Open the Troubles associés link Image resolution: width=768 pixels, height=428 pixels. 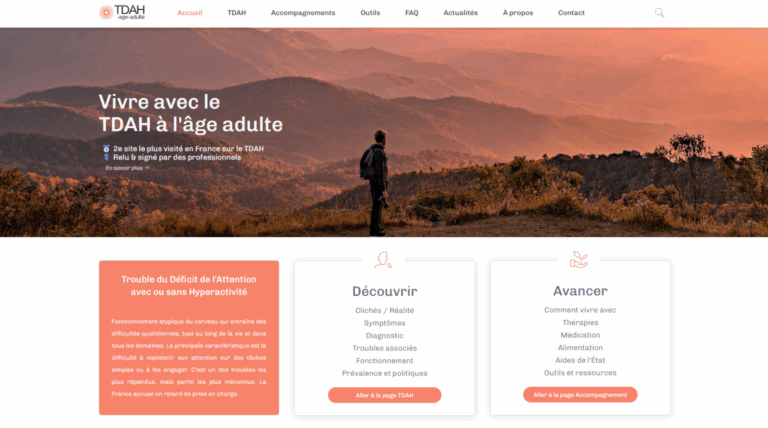coord(384,348)
